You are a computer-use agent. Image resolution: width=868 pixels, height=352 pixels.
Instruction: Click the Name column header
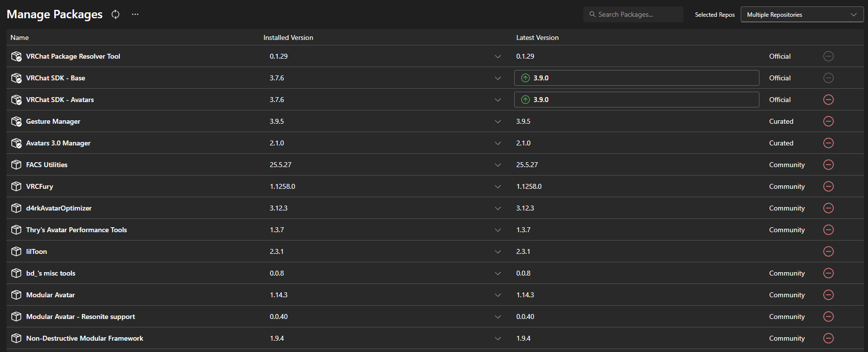[20, 37]
